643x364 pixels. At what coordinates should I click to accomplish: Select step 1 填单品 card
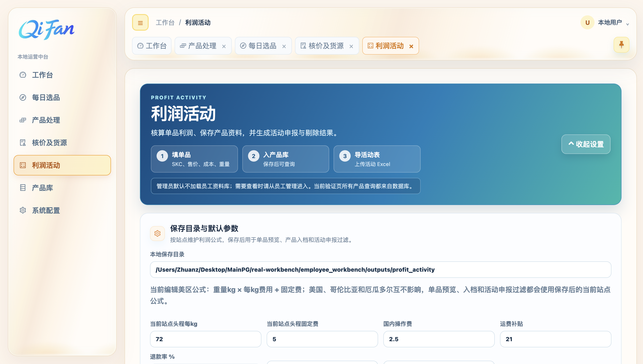(x=194, y=159)
